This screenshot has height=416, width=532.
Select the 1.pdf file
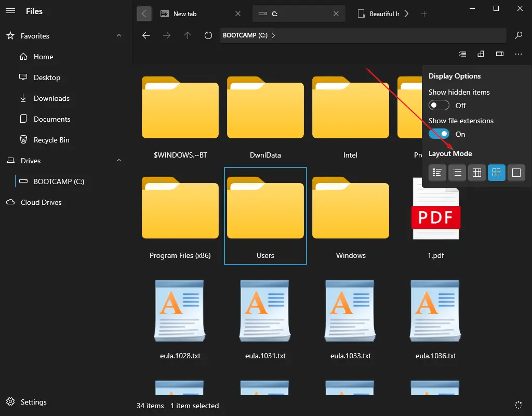pos(436,216)
